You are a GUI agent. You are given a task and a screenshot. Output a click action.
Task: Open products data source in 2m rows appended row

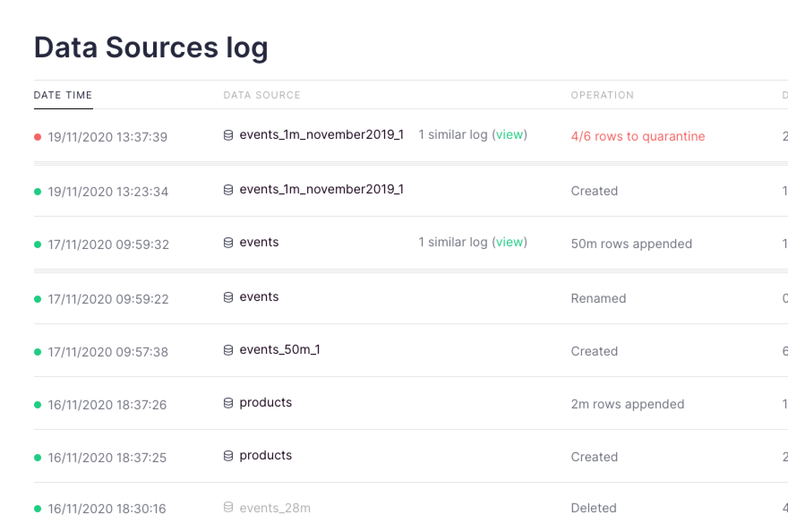266,403
